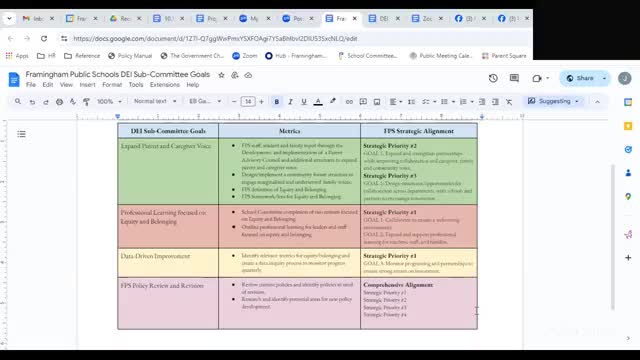Open the Format menu
640x360 pixels.
(112, 85)
